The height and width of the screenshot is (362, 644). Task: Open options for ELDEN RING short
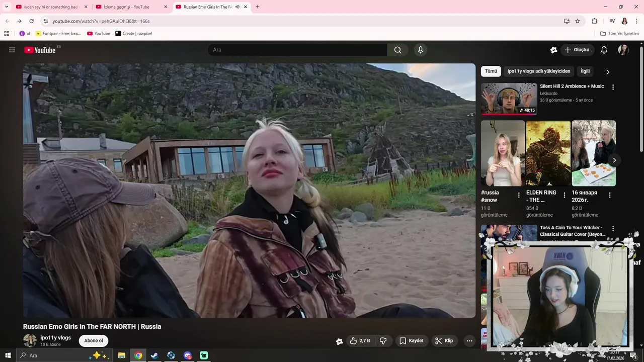click(564, 195)
